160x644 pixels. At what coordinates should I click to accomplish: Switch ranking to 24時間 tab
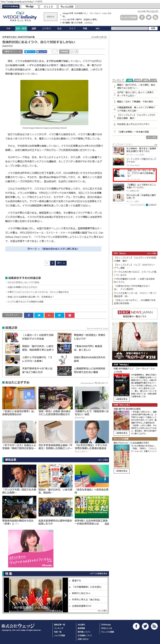click(x=138, y=80)
